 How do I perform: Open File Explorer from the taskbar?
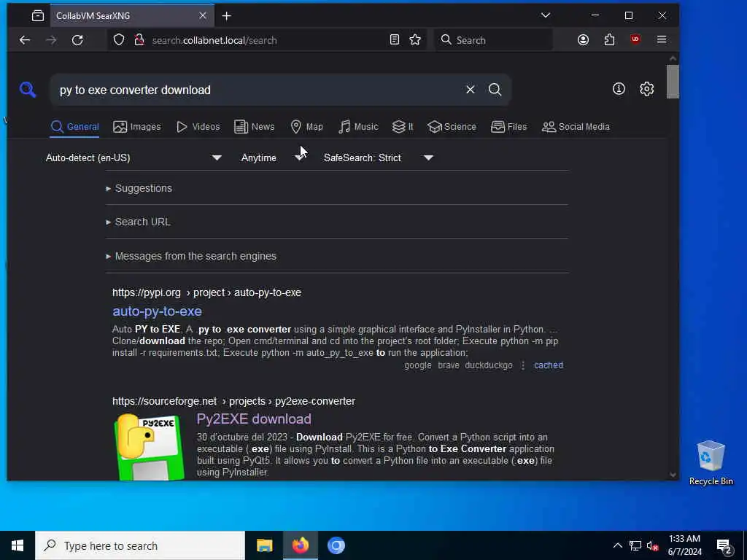(264, 545)
